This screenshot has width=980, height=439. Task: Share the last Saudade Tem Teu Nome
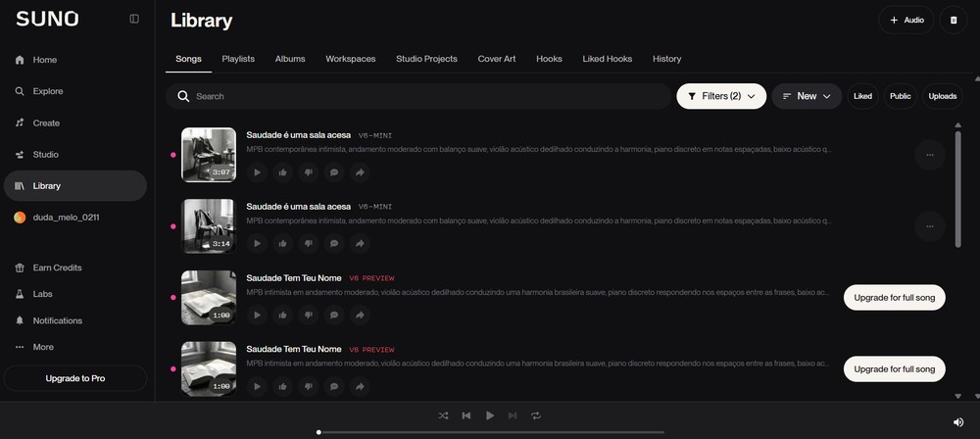point(360,386)
